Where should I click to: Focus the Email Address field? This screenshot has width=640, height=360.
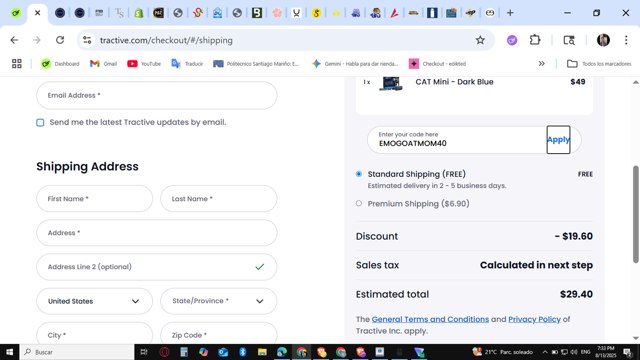[157, 95]
